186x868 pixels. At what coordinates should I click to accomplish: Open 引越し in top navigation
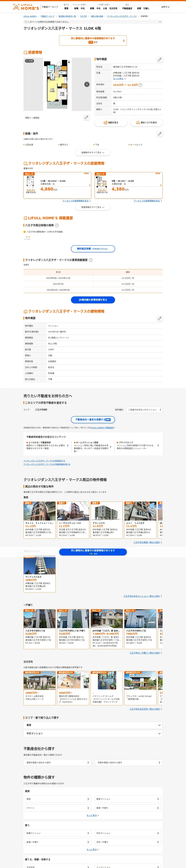click(x=146, y=8)
